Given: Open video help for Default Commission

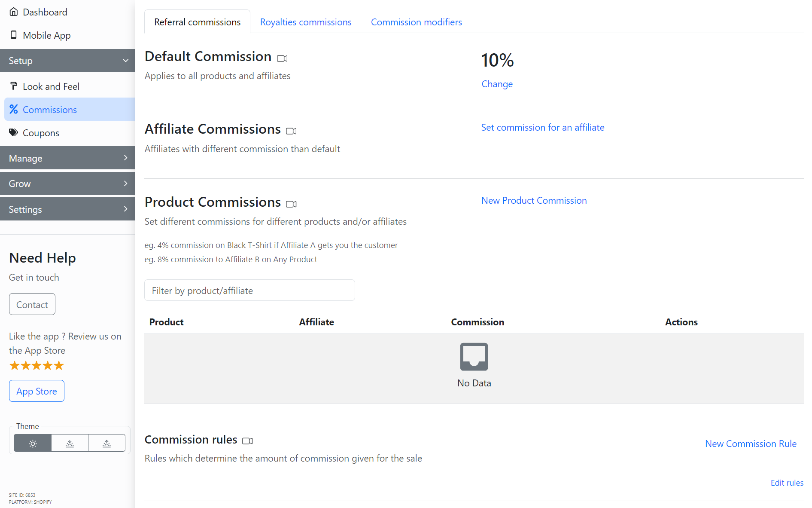Looking at the screenshot, I should coord(282,58).
